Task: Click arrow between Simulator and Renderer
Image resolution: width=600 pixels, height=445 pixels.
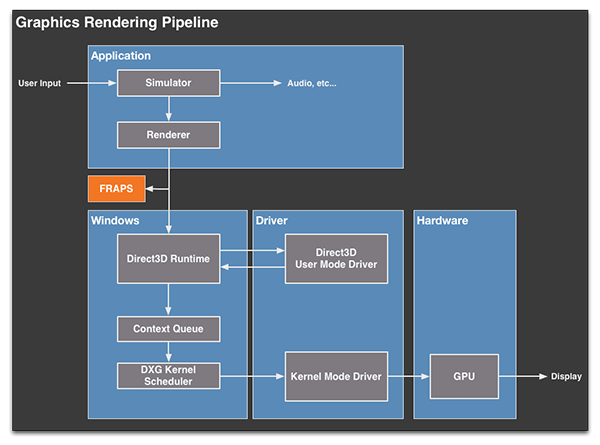Action: coord(168,109)
